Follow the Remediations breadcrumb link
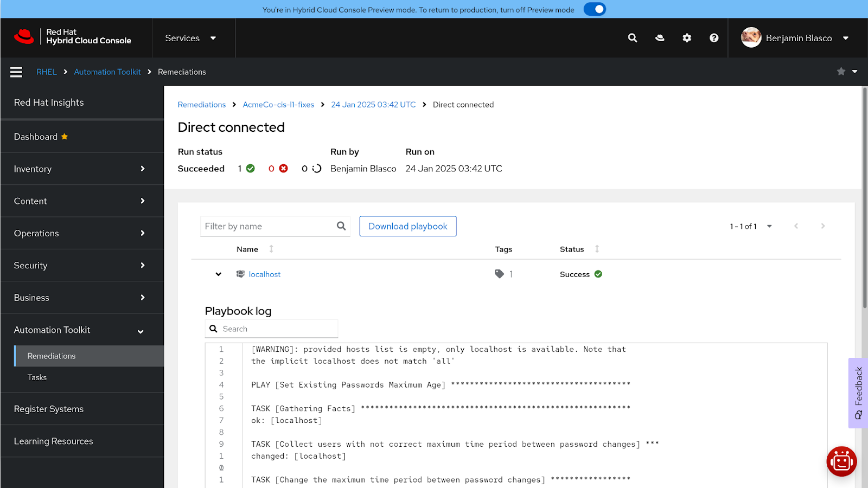The width and height of the screenshot is (868, 488). pos(202,105)
